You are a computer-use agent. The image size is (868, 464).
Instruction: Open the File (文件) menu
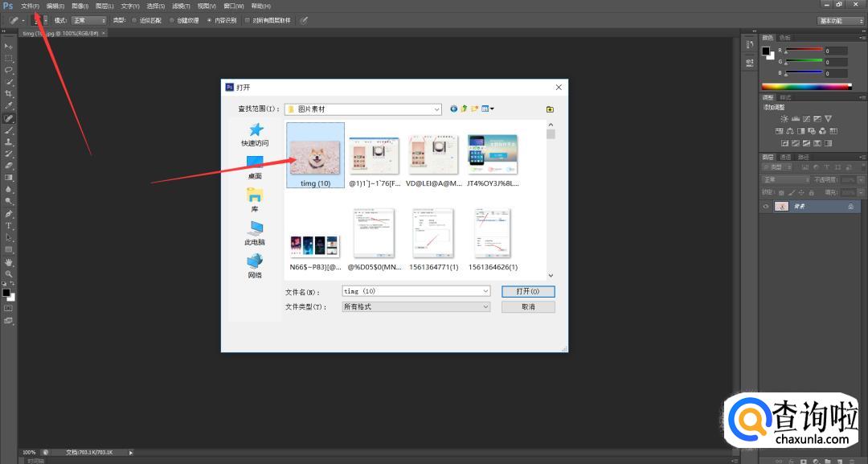click(x=30, y=6)
